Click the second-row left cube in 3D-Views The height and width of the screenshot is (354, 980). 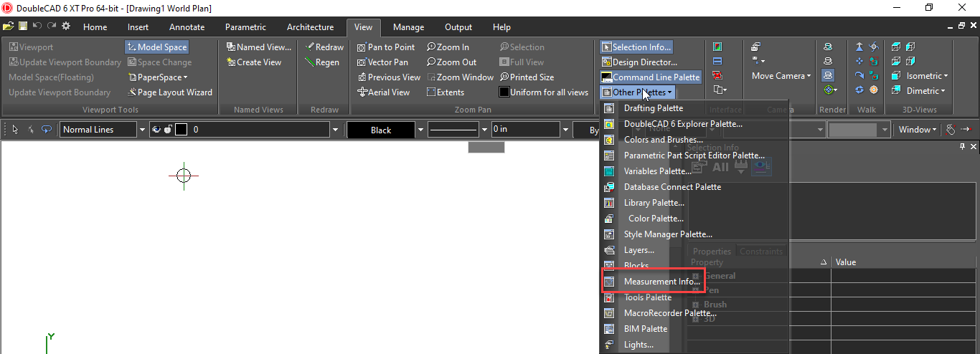click(x=896, y=62)
